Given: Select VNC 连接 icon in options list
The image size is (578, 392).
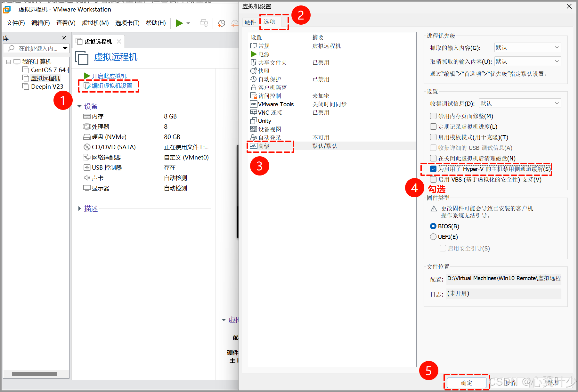Looking at the screenshot, I should coord(254,112).
